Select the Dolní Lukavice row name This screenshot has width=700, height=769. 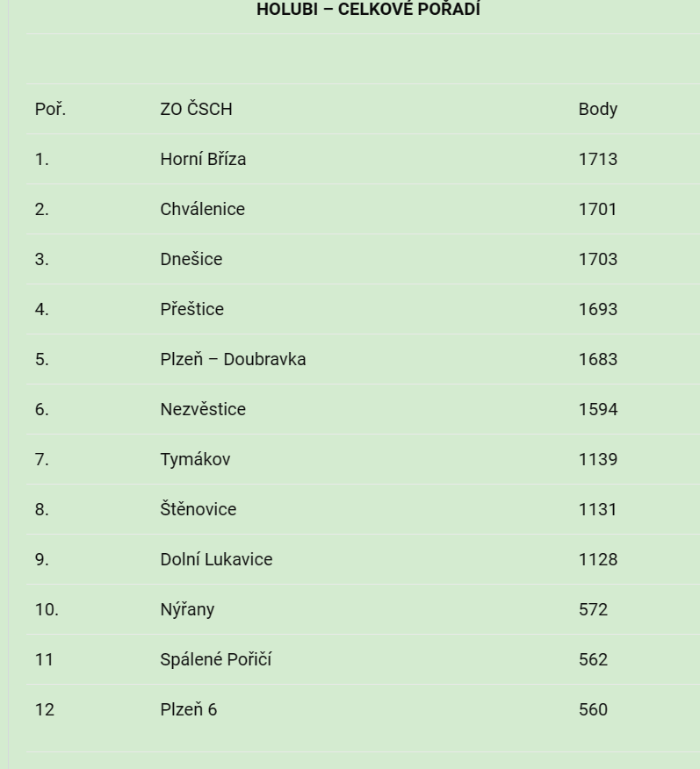(x=216, y=559)
